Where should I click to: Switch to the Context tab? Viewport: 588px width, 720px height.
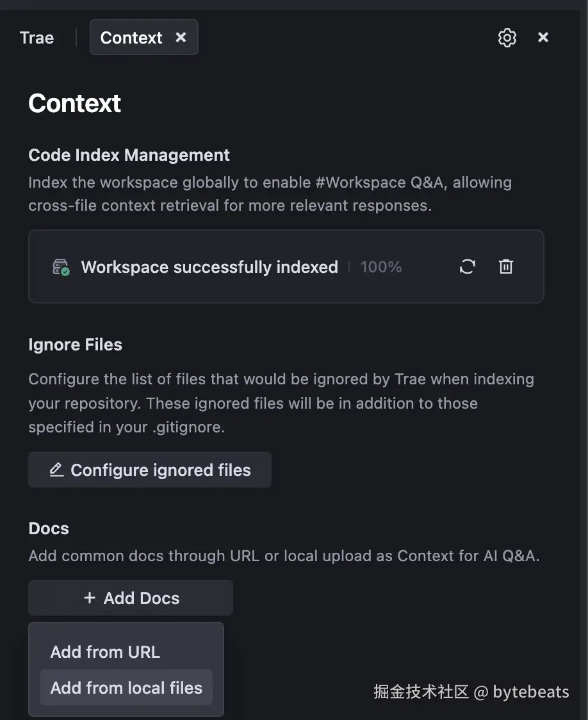click(131, 37)
